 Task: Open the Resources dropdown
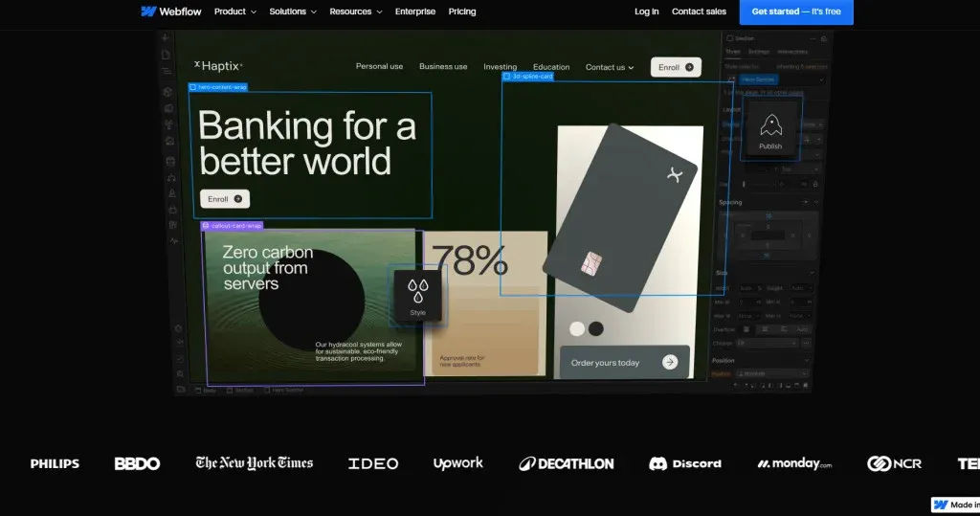point(356,11)
